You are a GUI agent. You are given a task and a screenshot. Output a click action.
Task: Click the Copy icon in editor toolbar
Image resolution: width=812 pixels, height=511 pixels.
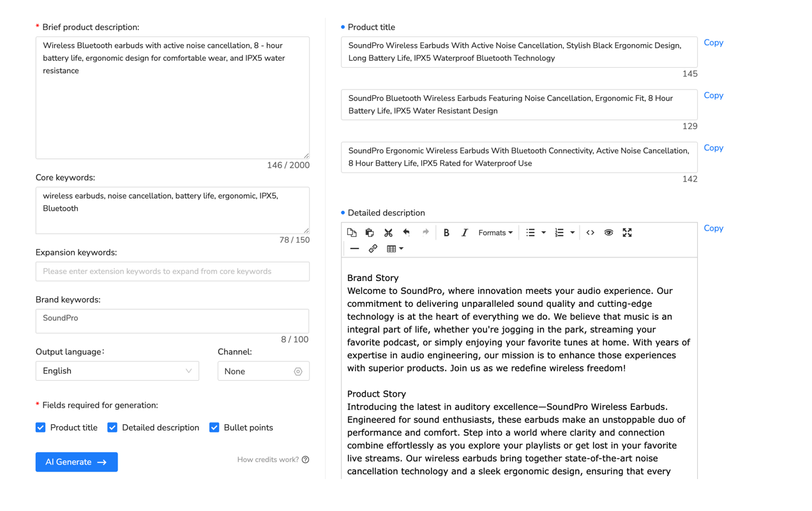(x=352, y=233)
